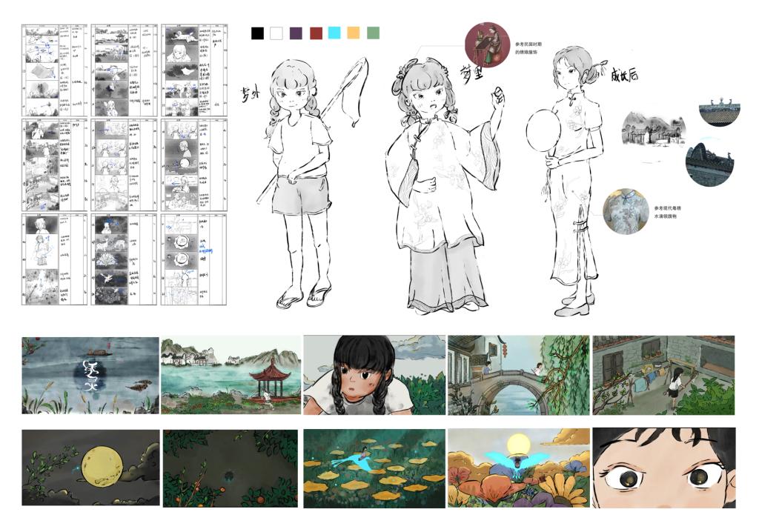Select the green color swatch
The height and width of the screenshot is (532, 759).
pos(374,33)
